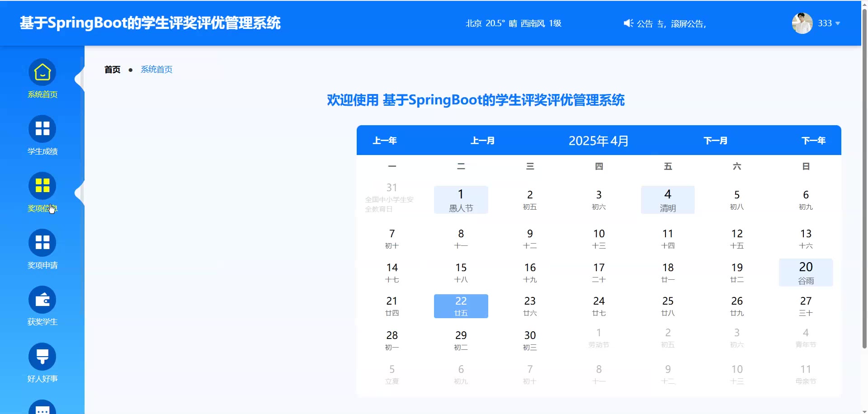Select April 21 廿四 date cell

point(392,306)
